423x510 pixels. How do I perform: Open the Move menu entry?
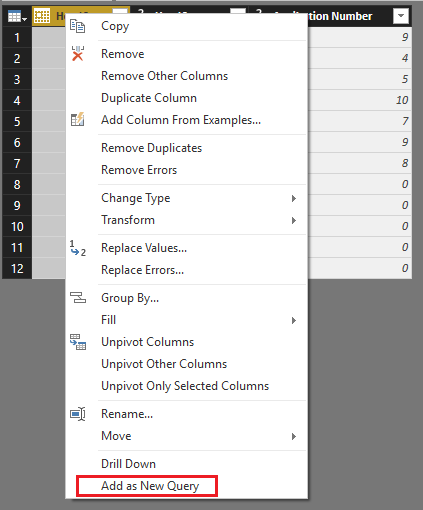tap(116, 436)
